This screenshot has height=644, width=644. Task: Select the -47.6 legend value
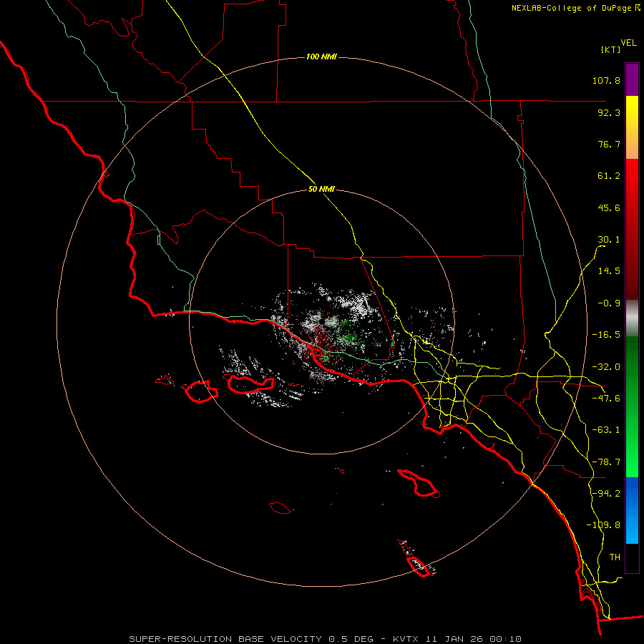(606, 399)
